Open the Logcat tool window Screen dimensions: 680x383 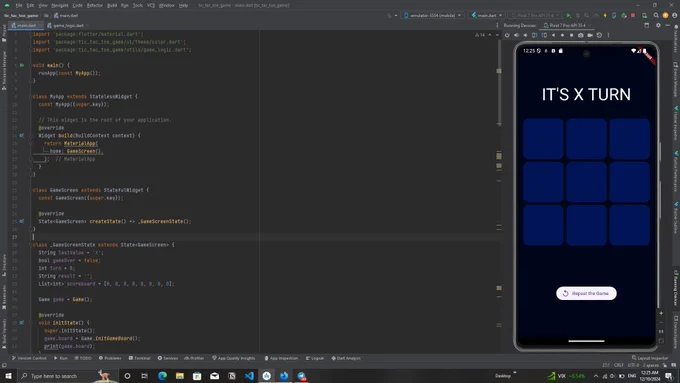click(x=315, y=358)
